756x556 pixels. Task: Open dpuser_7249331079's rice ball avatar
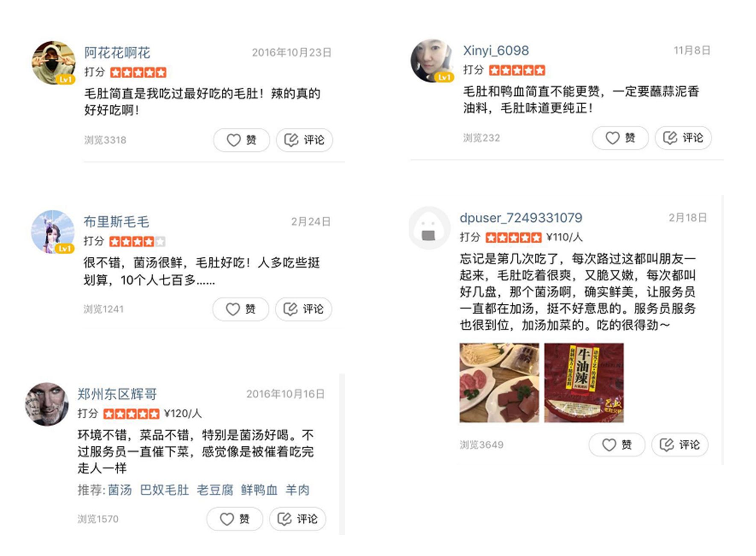[429, 228]
